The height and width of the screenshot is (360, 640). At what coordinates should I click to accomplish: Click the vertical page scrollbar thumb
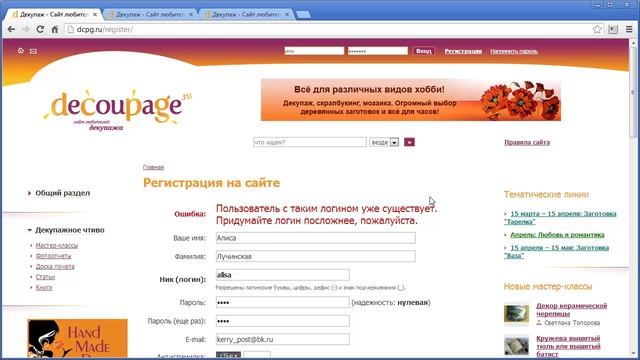click(633, 92)
